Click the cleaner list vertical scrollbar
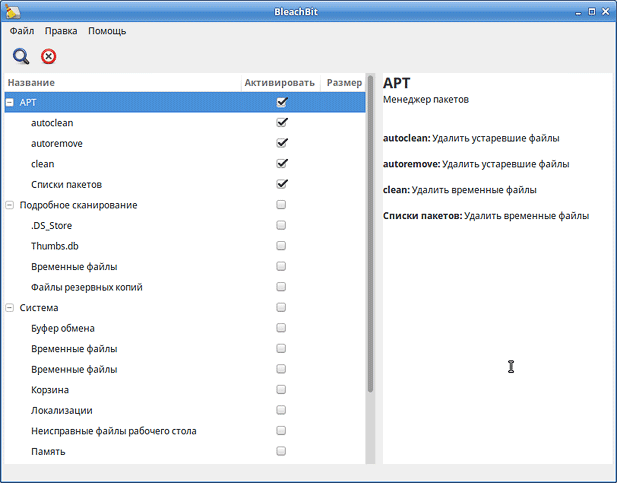Viewport: 617px width, 483px height. pos(370,234)
